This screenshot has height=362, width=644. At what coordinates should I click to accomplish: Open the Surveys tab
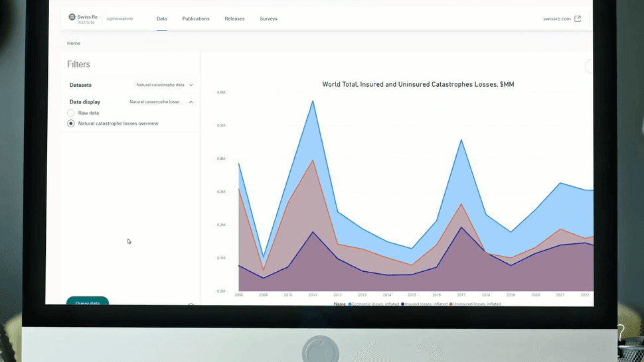pos(269,19)
